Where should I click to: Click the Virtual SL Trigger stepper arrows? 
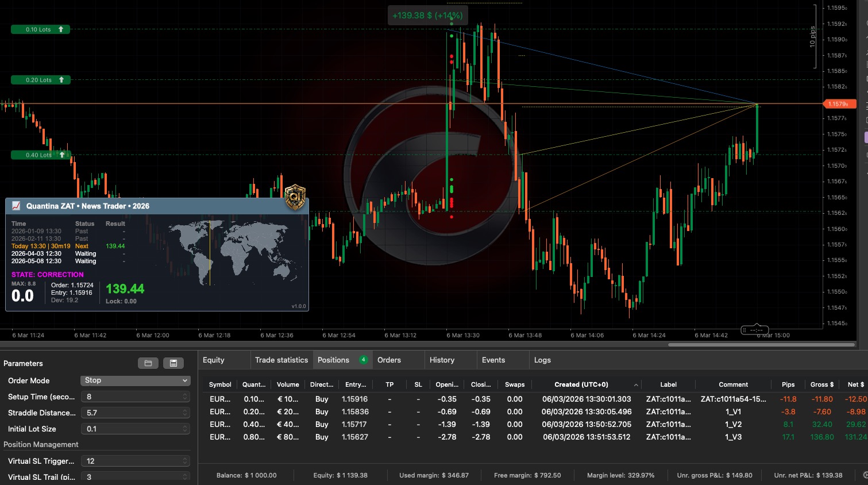tap(185, 461)
